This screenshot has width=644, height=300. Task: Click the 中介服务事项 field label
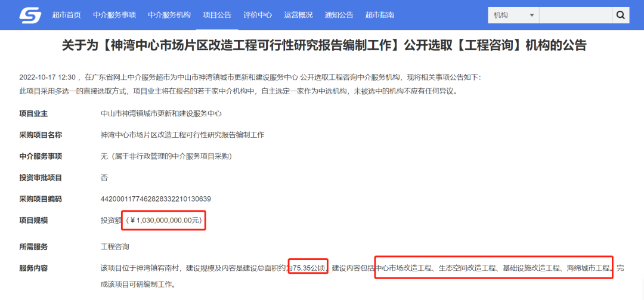[x=41, y=157]
